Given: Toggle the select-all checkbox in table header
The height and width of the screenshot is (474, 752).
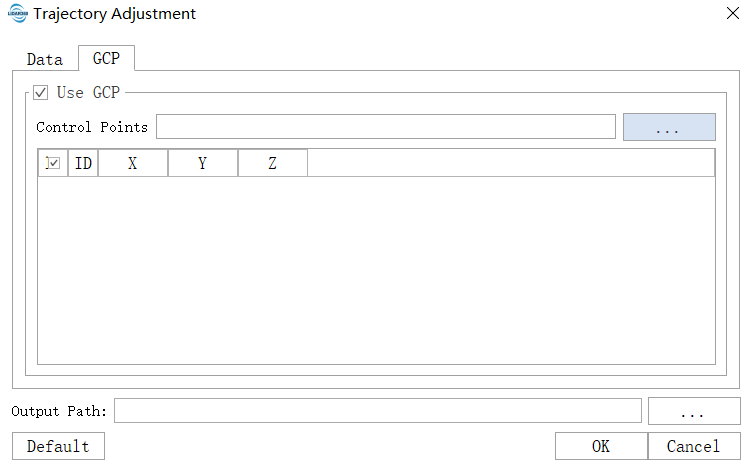Looking at the screenshot, I should (53, 163).
